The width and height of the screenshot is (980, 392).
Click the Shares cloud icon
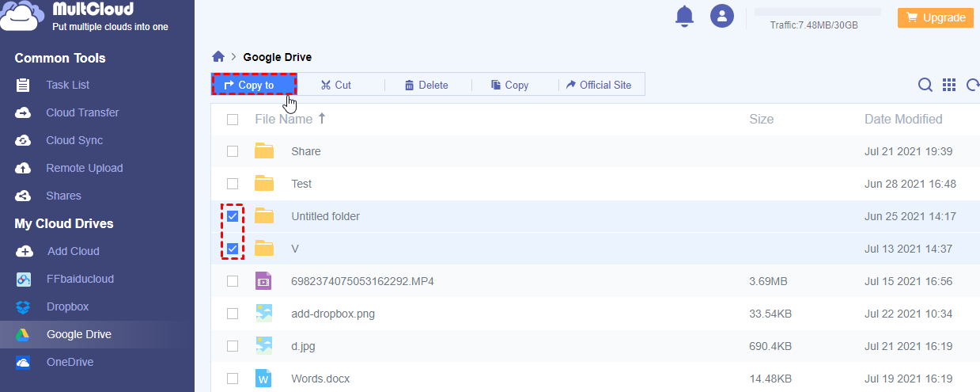[x=23, y=196]
